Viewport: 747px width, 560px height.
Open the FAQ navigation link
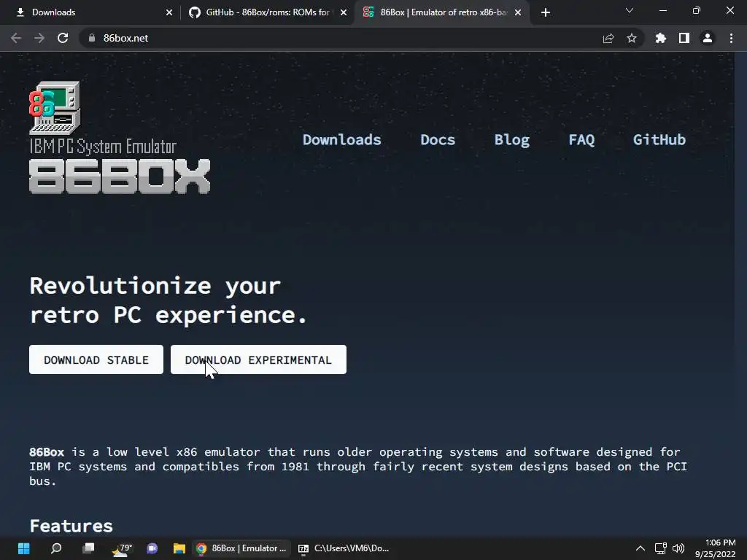[x=581, y=139]
